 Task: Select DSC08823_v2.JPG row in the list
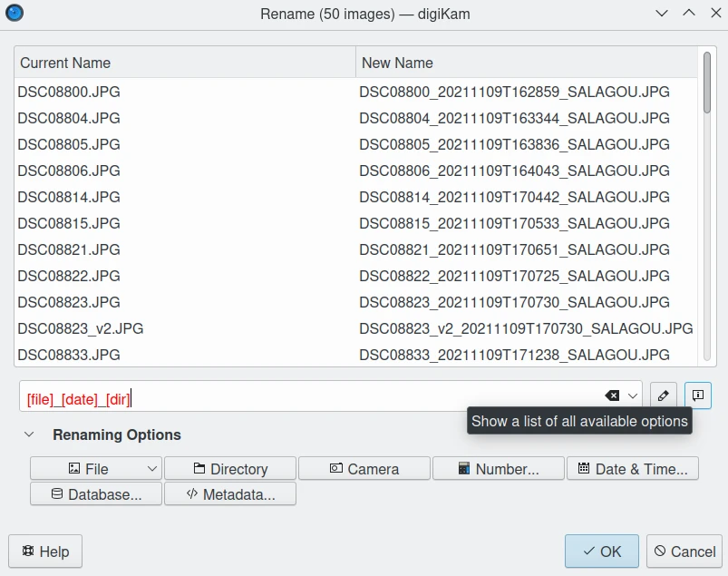[x=81, y=328]
